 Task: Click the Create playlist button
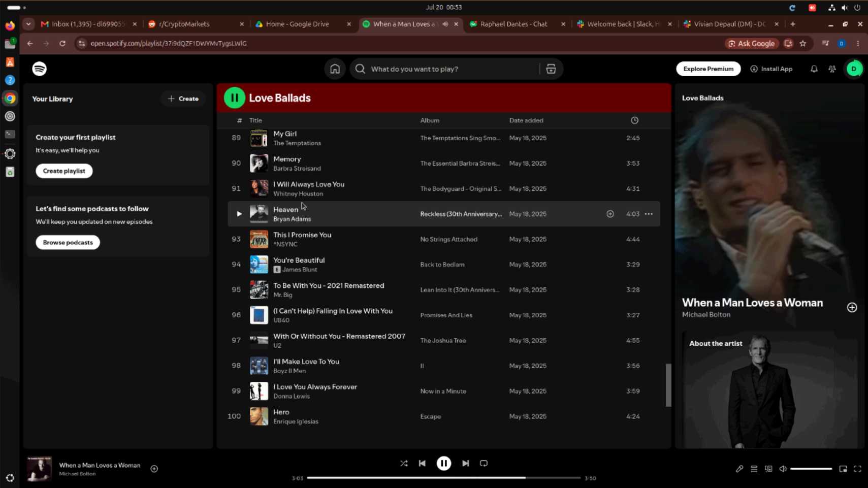pos(64,171)
